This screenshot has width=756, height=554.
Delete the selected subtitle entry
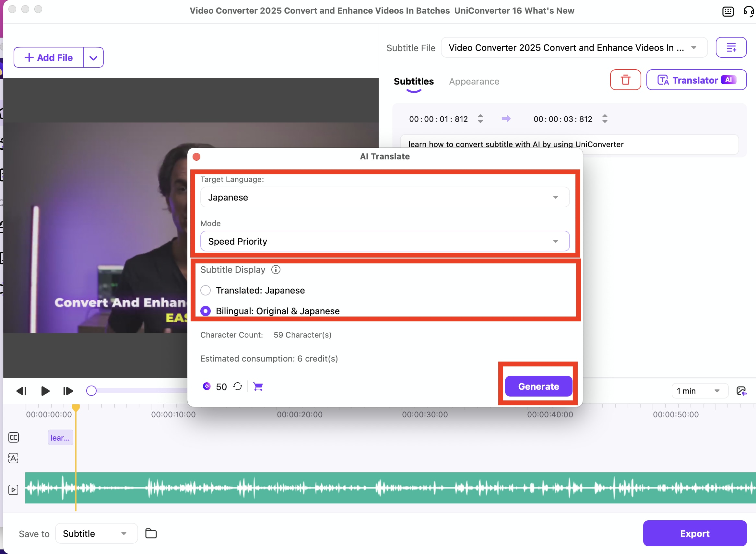[x=625, y=80]
